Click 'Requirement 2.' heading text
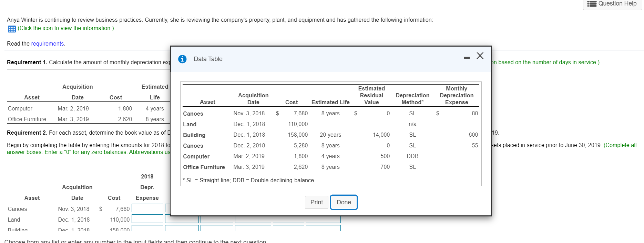This screenshot has height=243, width=644. click(27, 133)
